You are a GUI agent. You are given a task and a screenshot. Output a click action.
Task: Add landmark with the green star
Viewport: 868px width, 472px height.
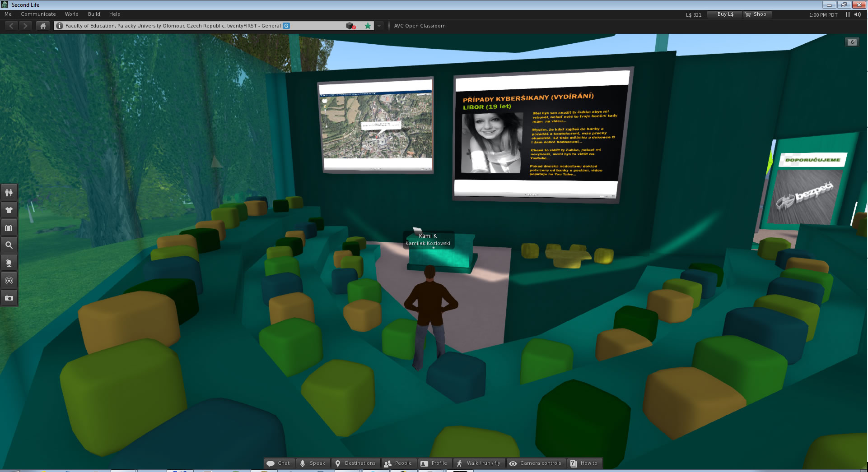pyautogui.click(x=368, y=26)
